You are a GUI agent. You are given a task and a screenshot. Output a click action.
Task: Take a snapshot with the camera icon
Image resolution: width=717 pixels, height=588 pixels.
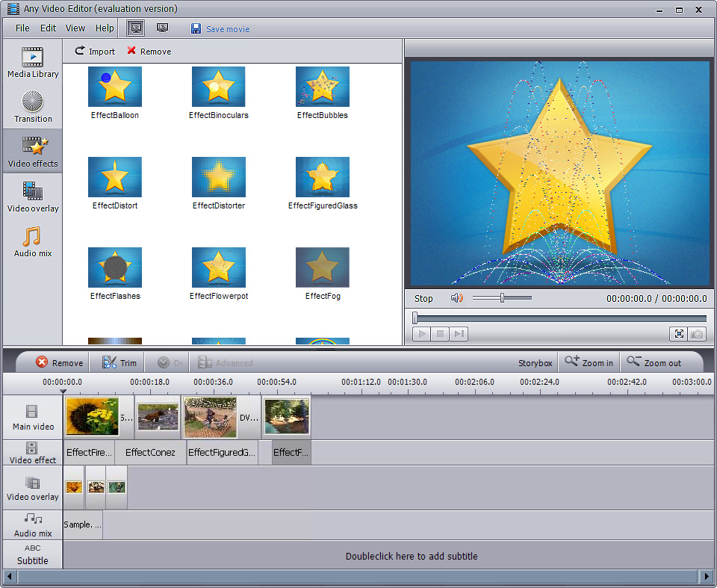(x=696, y=334)
